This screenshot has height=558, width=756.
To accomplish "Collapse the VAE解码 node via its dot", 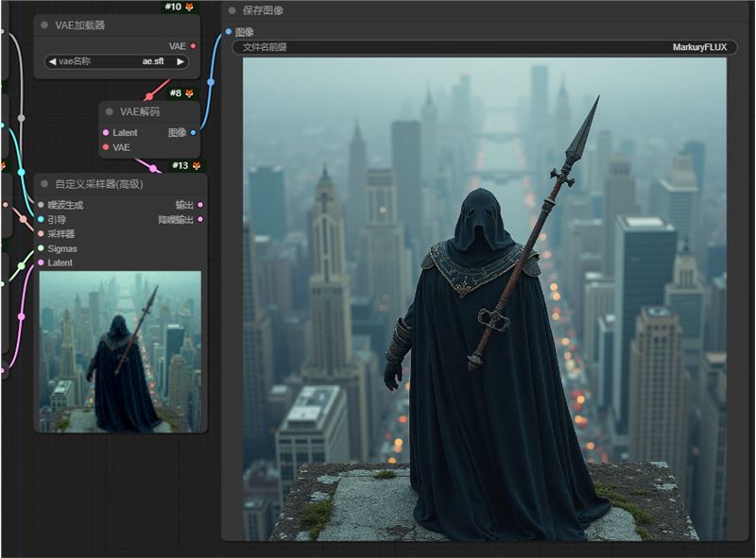I will [110, 111].
